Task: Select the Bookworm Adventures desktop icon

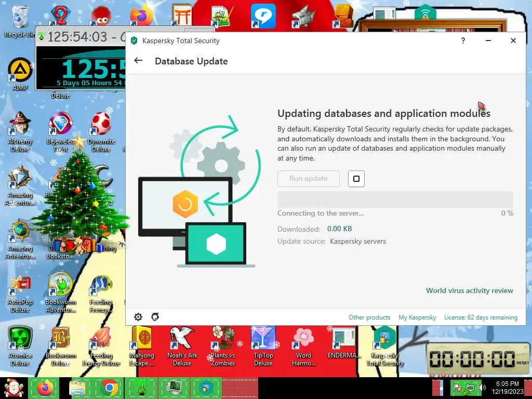Action: click(x=60, y=292)
